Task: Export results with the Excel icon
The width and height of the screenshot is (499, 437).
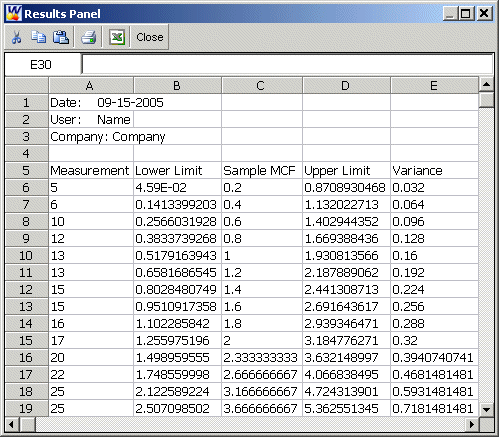Action: (x=117, y=37)
